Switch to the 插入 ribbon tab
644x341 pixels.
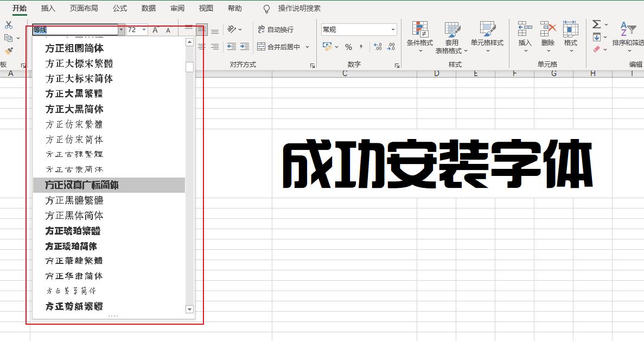47,8
